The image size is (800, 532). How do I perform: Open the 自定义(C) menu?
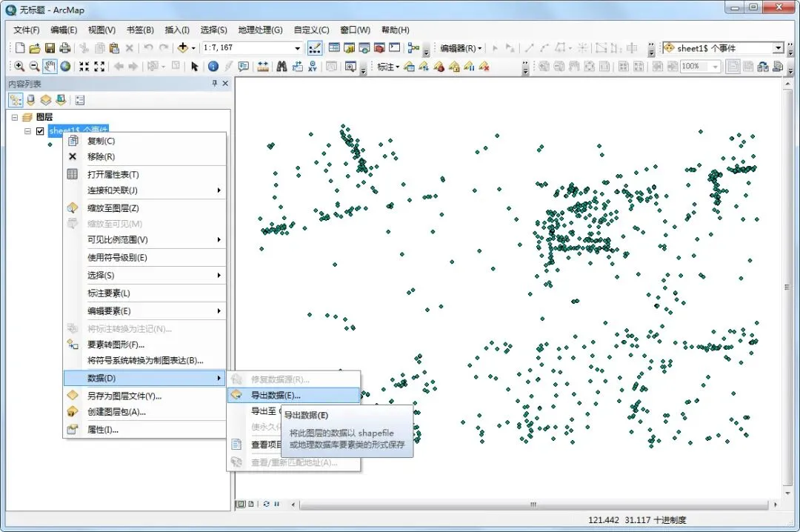(311, 30)
